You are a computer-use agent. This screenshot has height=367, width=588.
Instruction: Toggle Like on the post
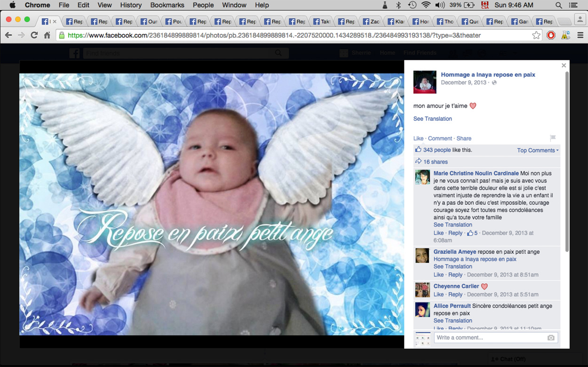418,138
